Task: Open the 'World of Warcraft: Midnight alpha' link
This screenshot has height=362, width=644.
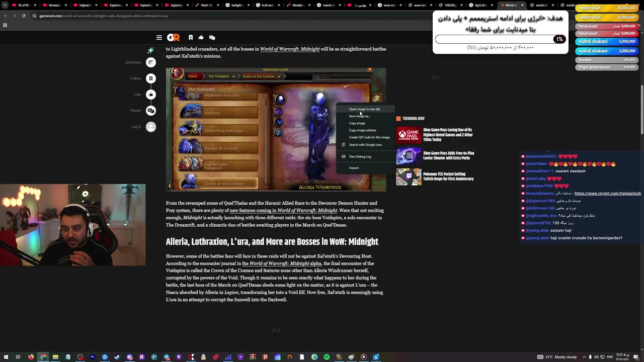Action: 282,263
